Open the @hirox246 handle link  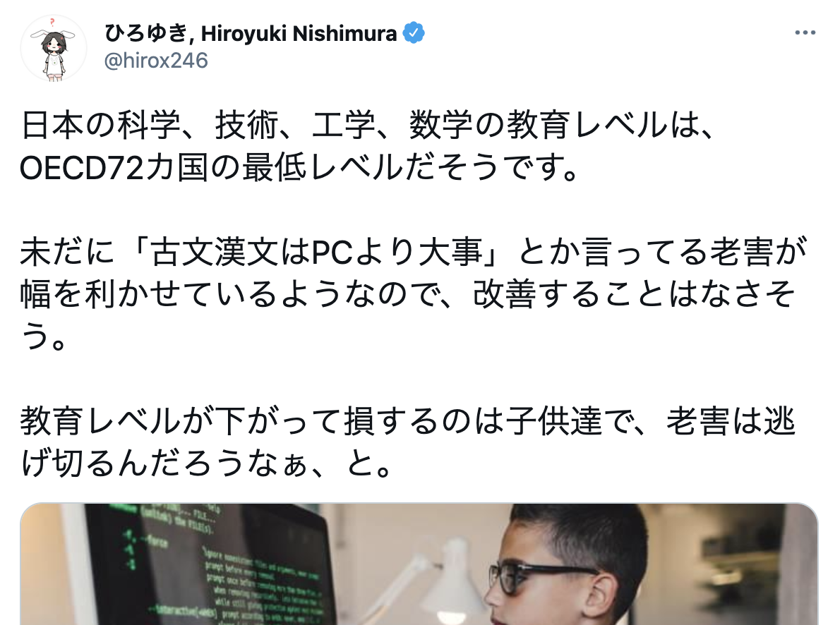tap(156, 61)
